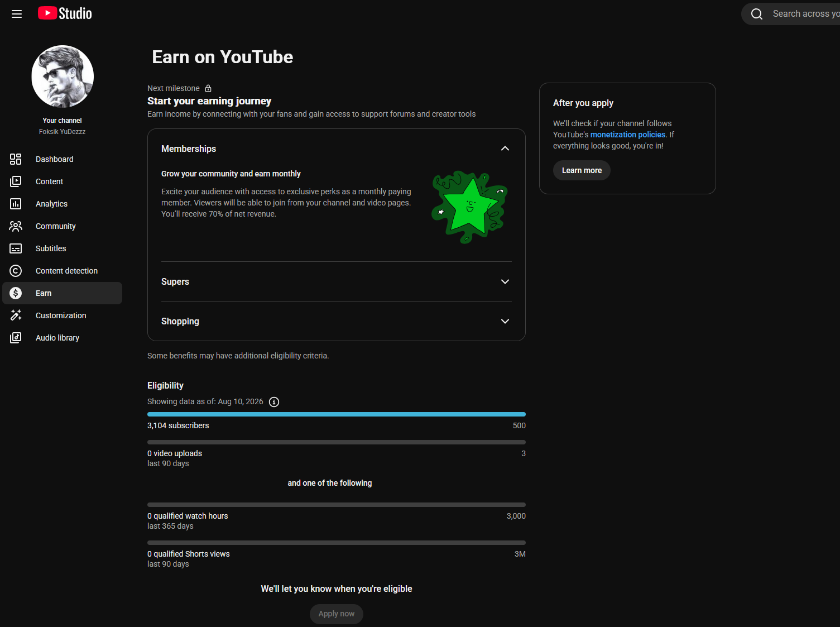Click the 0 video uploads text
Image resolution: width=840 pixels, height=627 pixels.
[175, 453]
